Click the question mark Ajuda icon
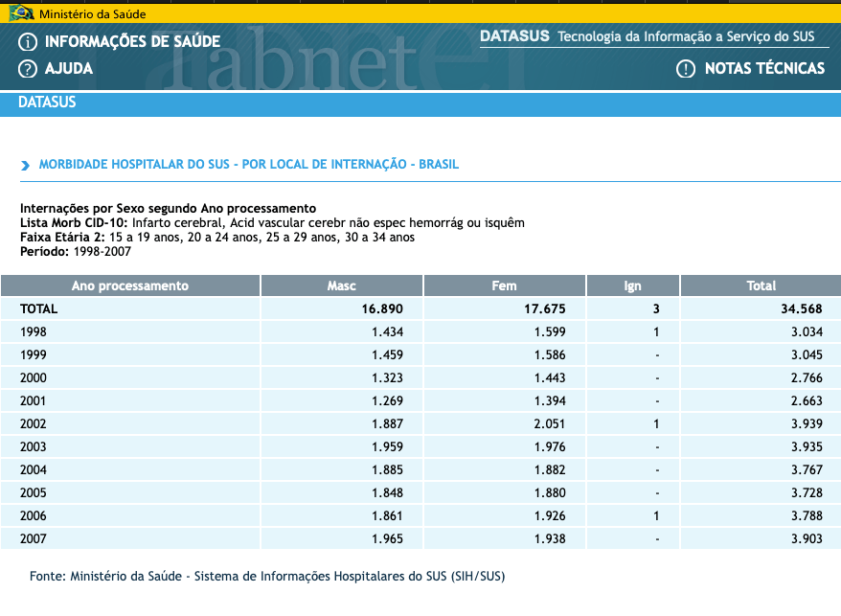 click(28, 69)
